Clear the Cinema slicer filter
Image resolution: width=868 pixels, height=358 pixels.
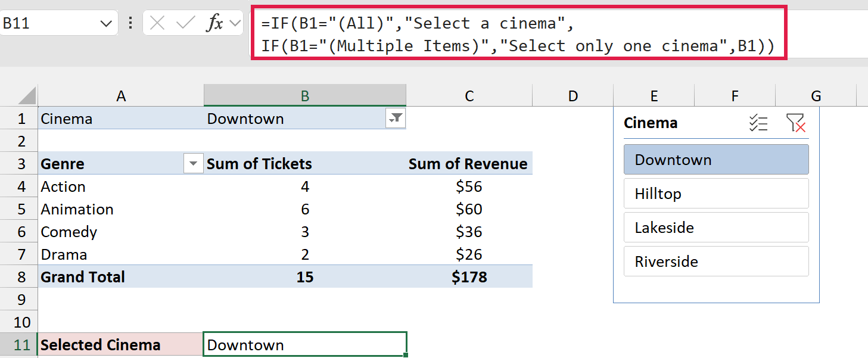pyautogui.click(x=795, y=123)
